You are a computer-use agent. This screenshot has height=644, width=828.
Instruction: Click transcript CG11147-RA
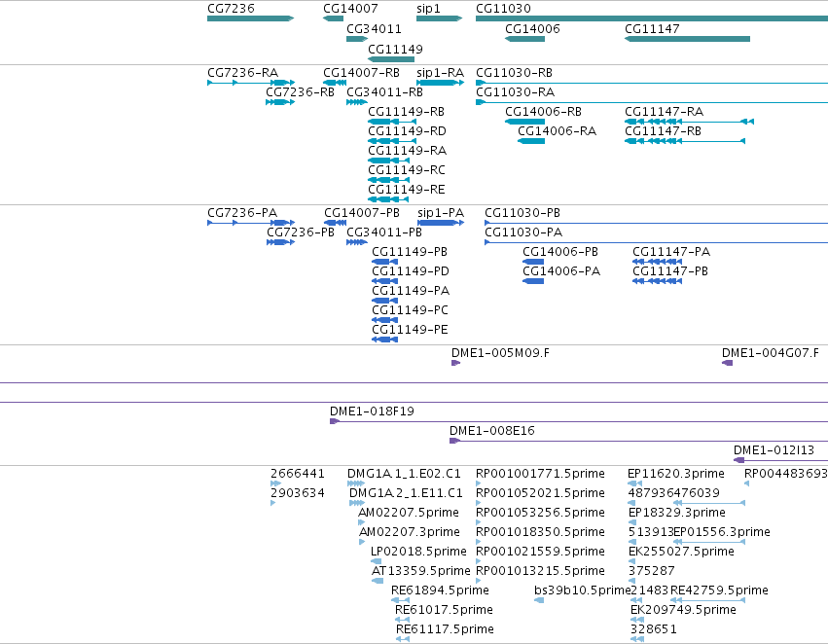(689, 122)
